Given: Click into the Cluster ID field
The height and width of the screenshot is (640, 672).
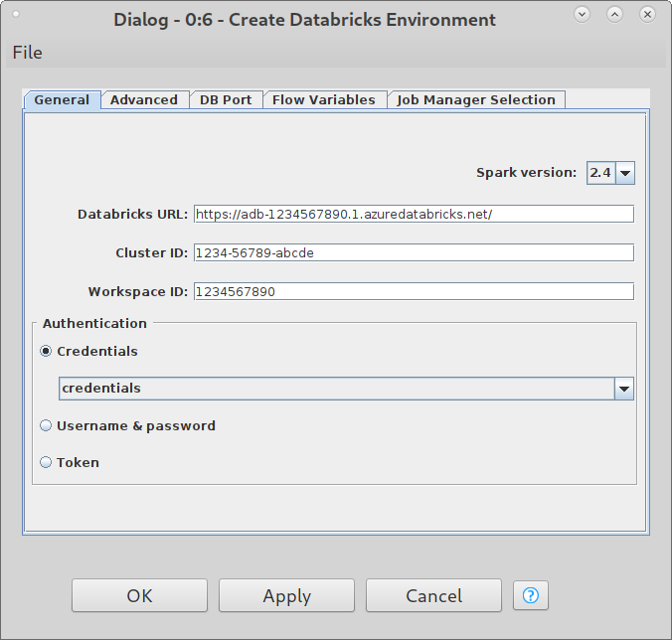Looking at the screenshot, I should (x=414, y=252).
